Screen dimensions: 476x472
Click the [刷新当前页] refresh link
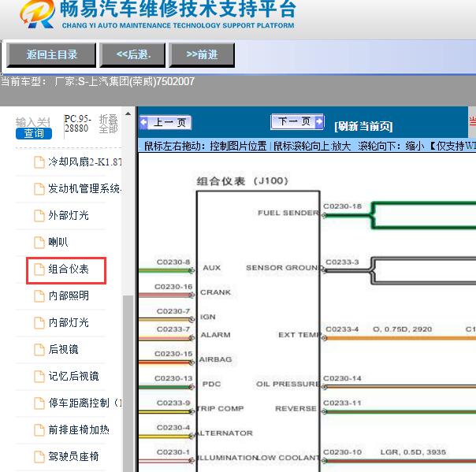point(363,126)
